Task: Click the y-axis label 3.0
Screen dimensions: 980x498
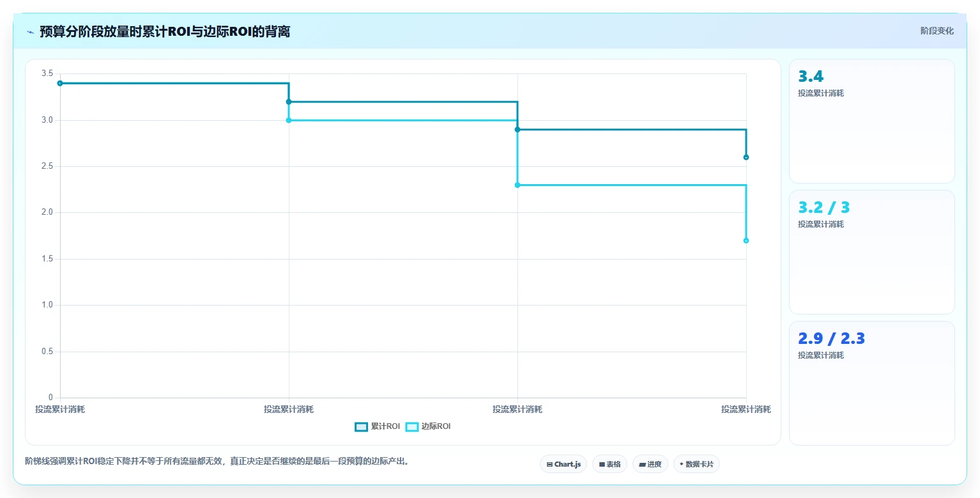Action: (x=47, y=120)
